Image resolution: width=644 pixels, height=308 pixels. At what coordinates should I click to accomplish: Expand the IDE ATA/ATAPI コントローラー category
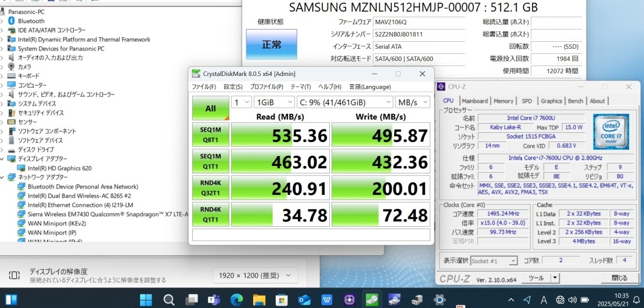click(x=2, y=30)
